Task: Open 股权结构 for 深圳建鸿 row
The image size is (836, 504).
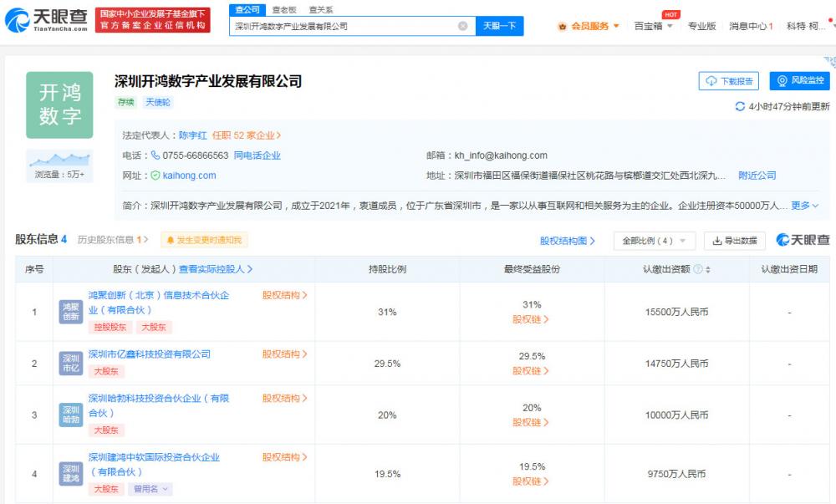Action: 284,457
